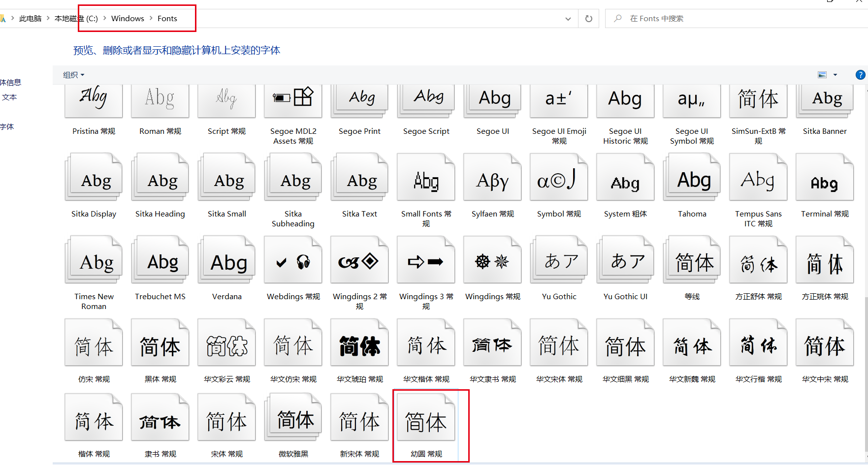Click the change view icon button

[x=822, y=75]
